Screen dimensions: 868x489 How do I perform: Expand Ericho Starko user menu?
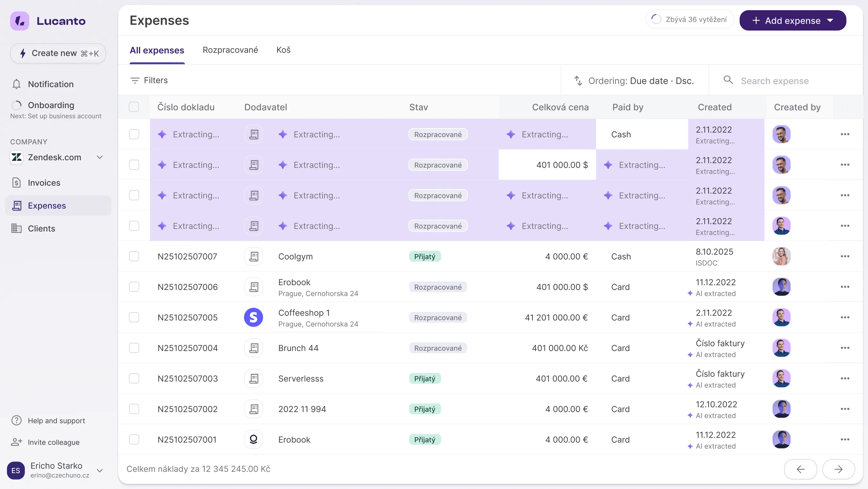click(99, 470)
